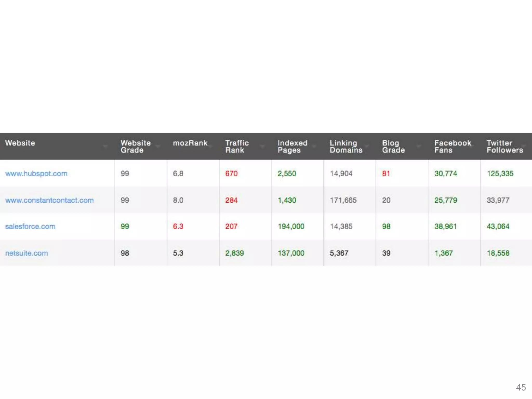The image size is (532, 399).
Task: Click the sort arrow next to Traffic Rank
Action: [x=262, y=147]
